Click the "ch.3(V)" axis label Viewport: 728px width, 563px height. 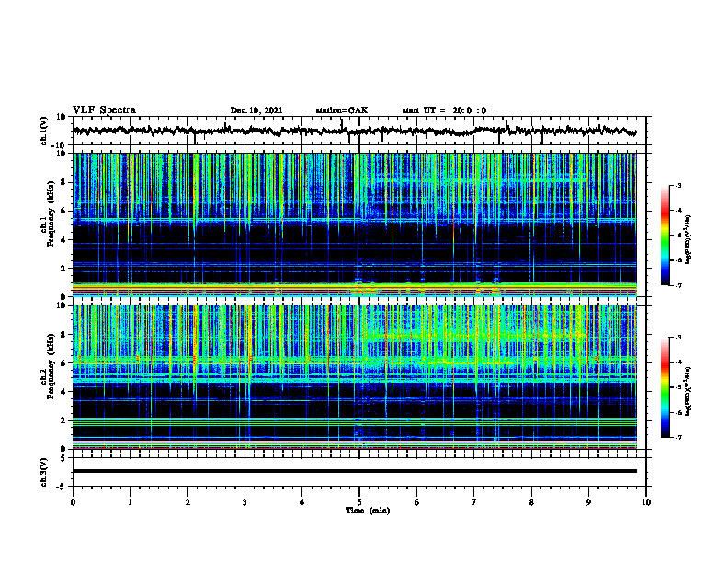[x=44, y=472]
